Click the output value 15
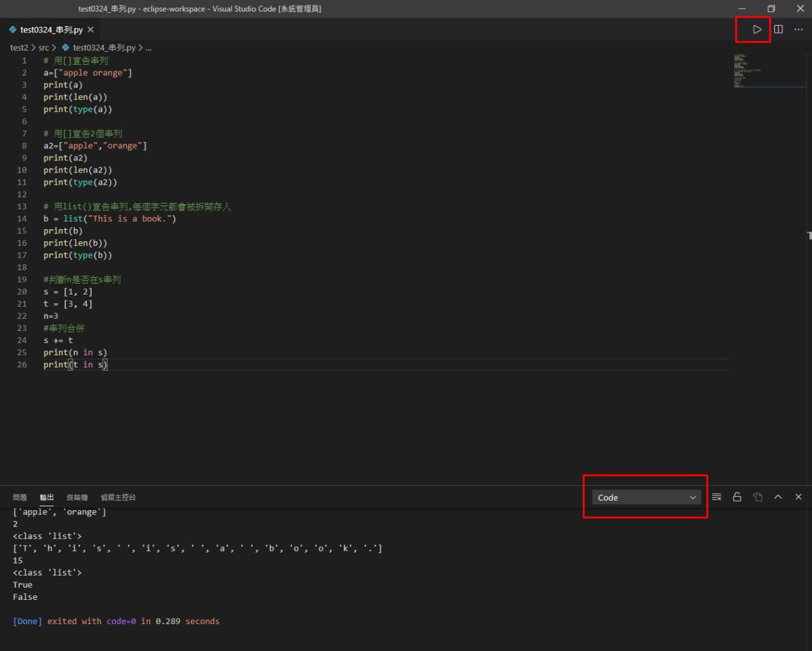Image resolution: width=812 pixels, height=651 pixels. pyautogui.click(x=18, y=561)
